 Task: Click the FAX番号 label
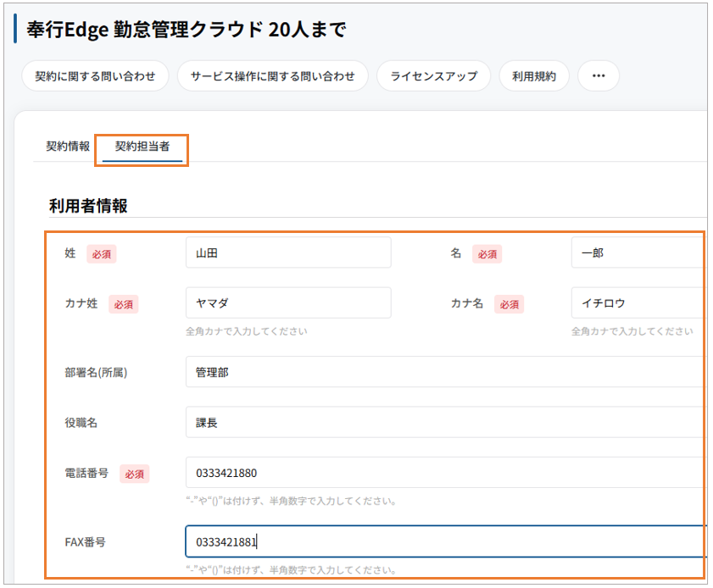(85, 542)
